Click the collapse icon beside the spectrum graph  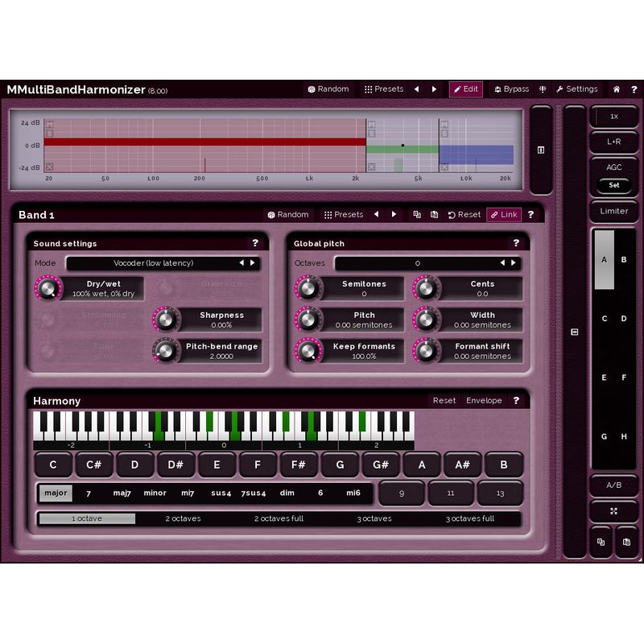[541, 150]
